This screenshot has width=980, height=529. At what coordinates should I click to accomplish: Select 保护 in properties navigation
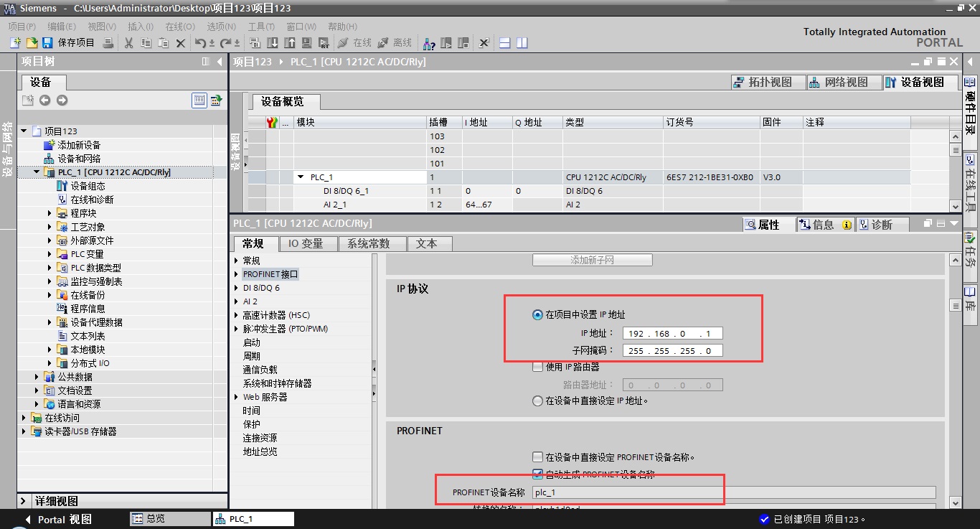point(251,424)
